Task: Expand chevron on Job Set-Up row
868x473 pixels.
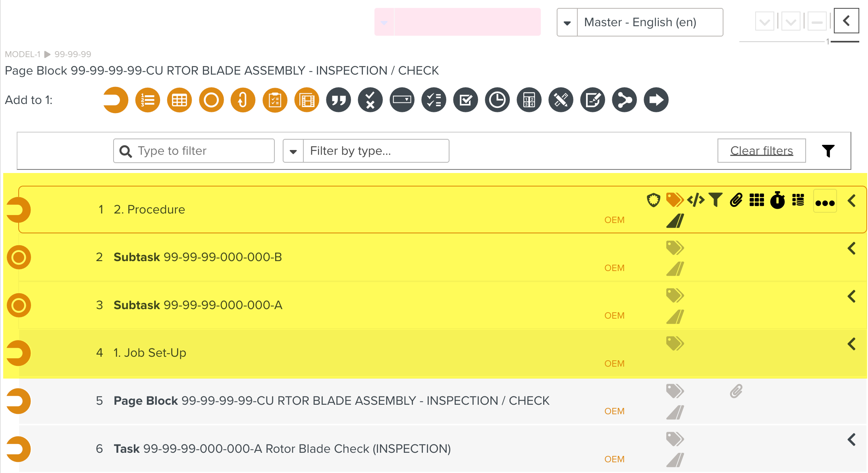Action: [x=851, y=344]
